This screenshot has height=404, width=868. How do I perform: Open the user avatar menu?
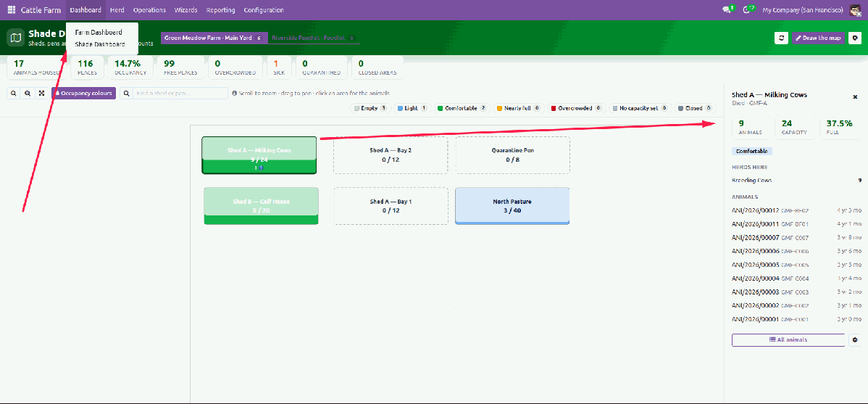855,10
